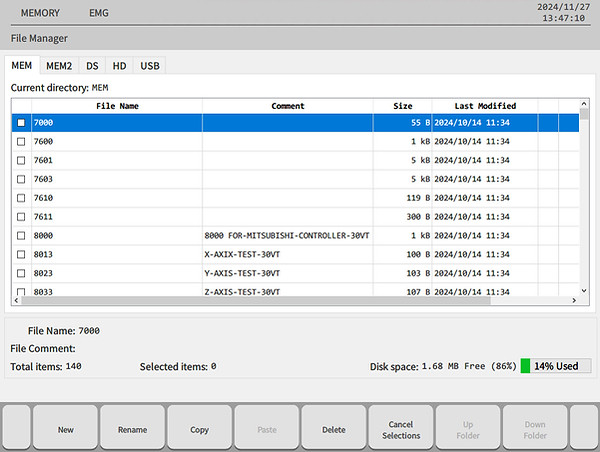This screenshot has height=452, width=600.
Task: Tick the checkbox for file 7603
Action: [21, 179]
